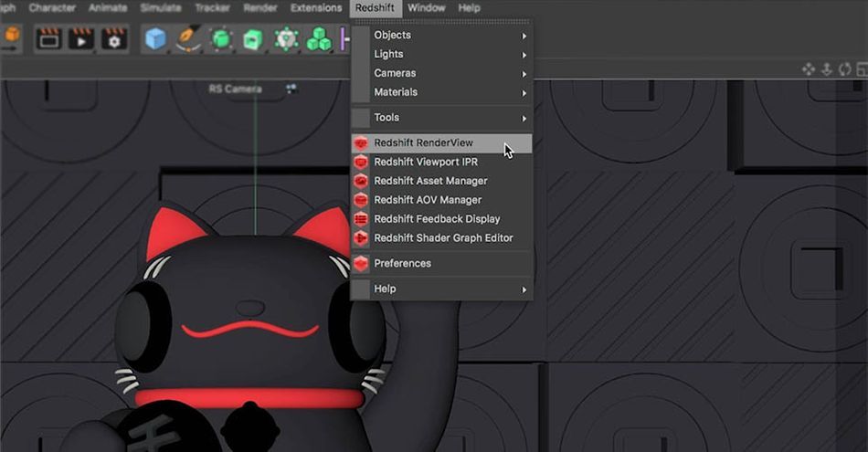Click the Objects submenu arrow
The height and width of the screenshot is (452, 868).
(x=524, y=36)
